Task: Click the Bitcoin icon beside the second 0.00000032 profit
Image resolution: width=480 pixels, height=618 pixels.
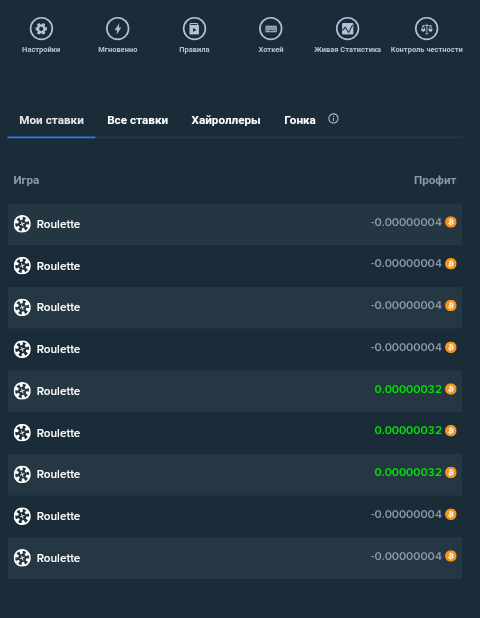Action: (x=451, y=430)
